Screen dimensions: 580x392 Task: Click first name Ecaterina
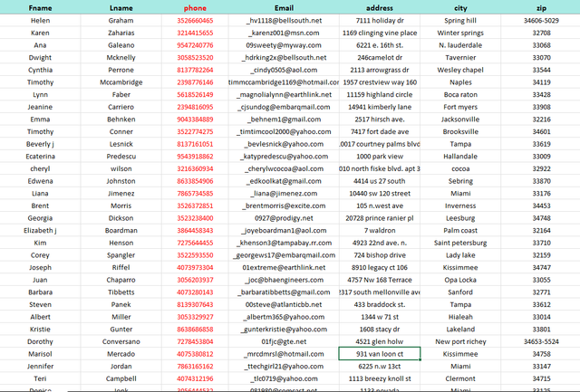(40, 157)
